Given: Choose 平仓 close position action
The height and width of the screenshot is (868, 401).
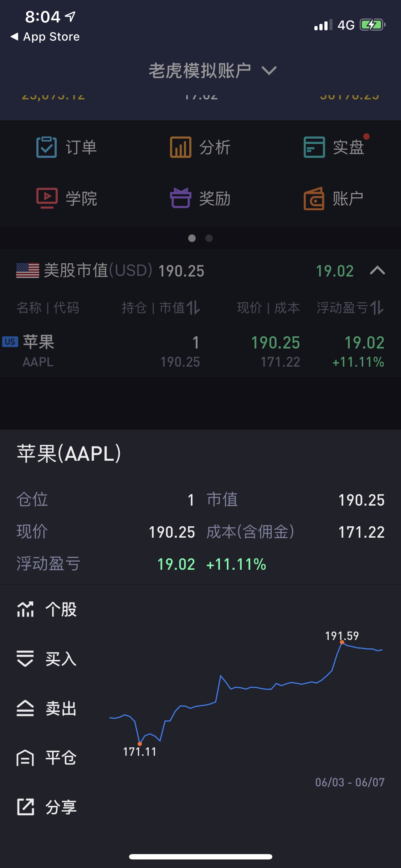Looking at the screenshot, I should click(47, 758).
